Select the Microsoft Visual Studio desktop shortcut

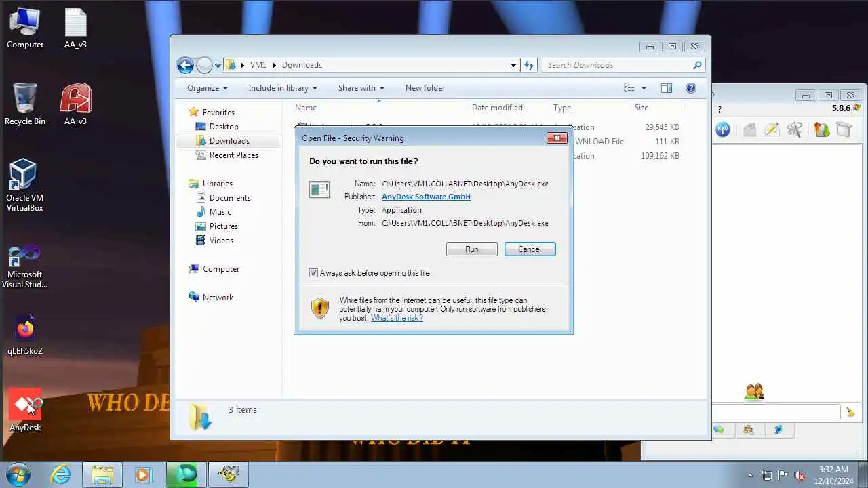click(25, 266)
